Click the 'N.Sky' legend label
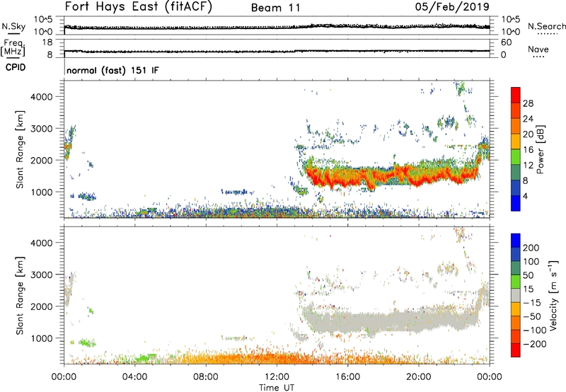This screenshot has width=566, height=392. (x=13, y=26)
